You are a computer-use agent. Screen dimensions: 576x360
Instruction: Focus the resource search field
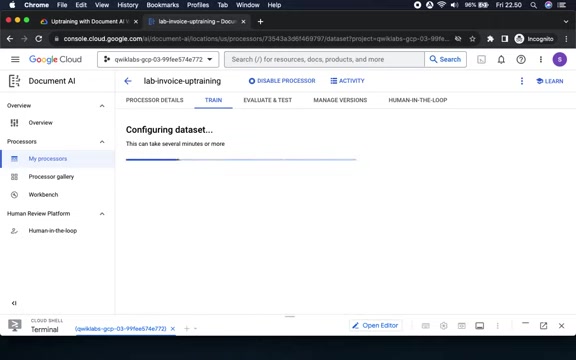pyautogui.click(x=324, y=59)
